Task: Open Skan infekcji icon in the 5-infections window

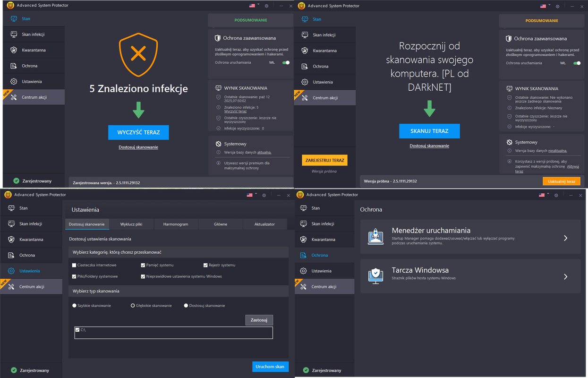Action: tap(14, 34)
